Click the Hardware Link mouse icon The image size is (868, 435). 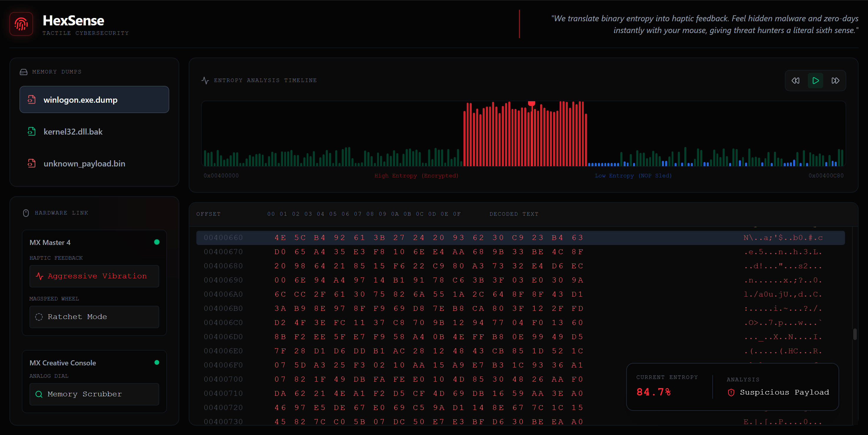point(26,213)
